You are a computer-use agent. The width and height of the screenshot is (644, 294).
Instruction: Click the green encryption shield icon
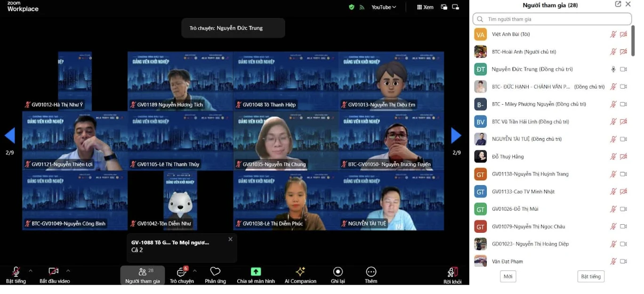[351, 7]
